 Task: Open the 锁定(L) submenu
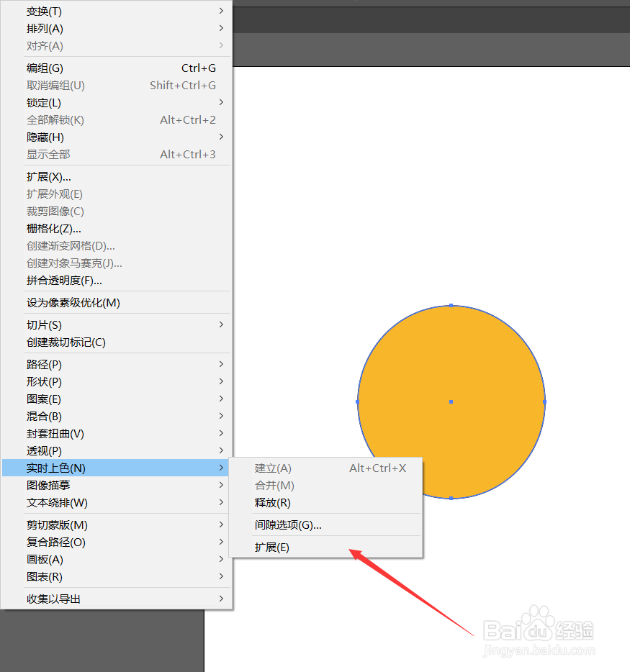coord(117,103)
